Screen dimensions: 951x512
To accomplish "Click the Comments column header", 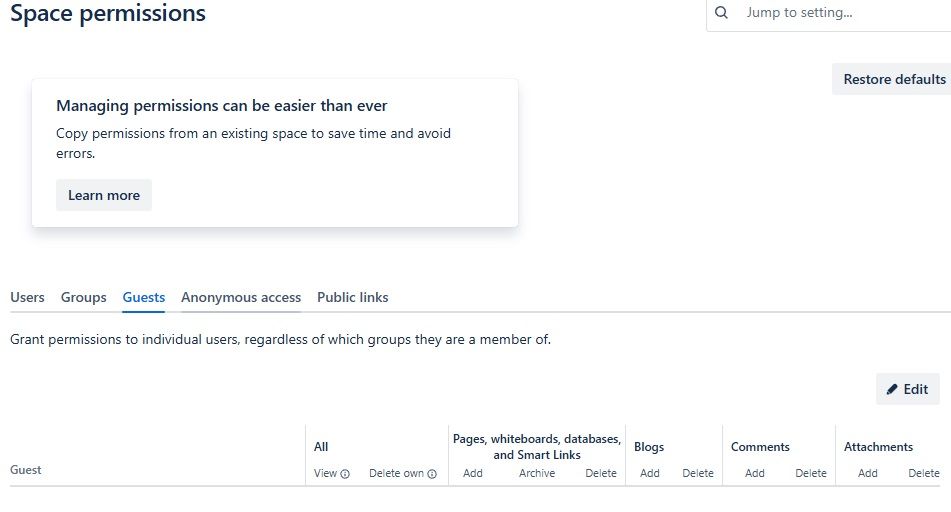I will 760,447.
